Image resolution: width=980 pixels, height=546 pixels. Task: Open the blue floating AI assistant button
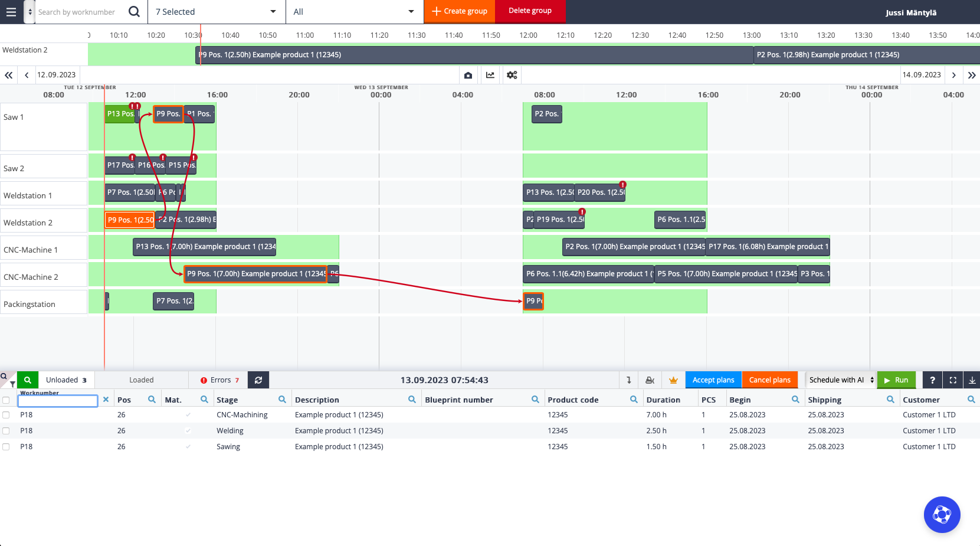(942, 515)
